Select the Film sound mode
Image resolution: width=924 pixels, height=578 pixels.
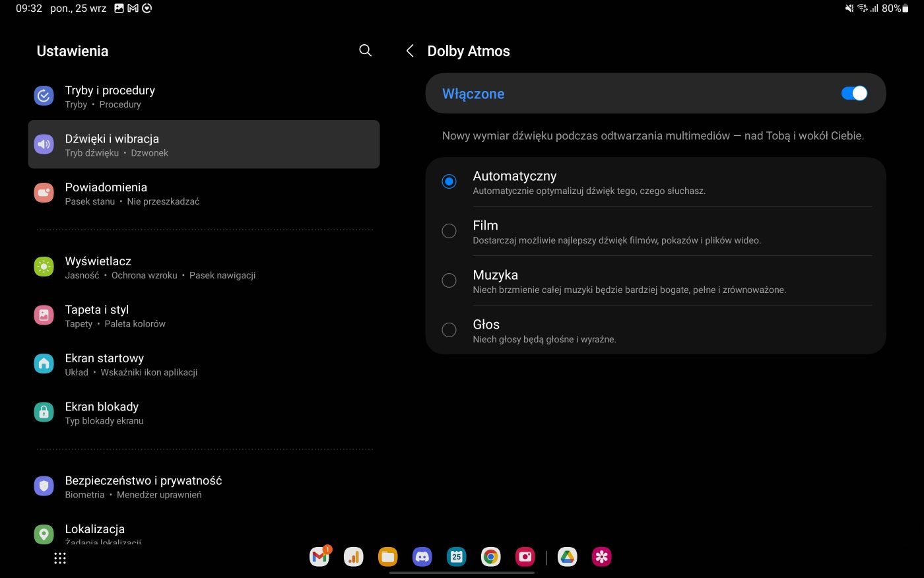pyautogui.click(x=449, y=231)
